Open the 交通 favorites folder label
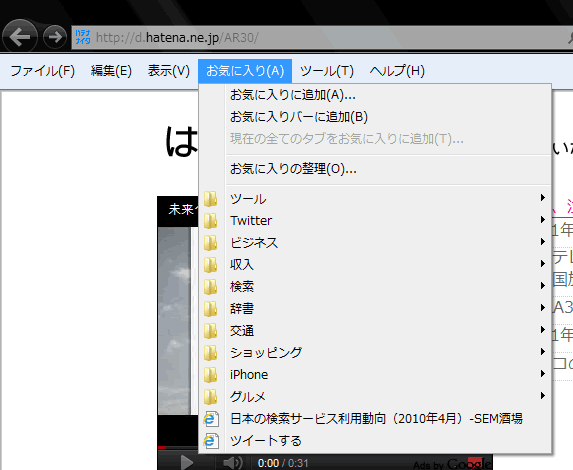 (x=242, y=331)
